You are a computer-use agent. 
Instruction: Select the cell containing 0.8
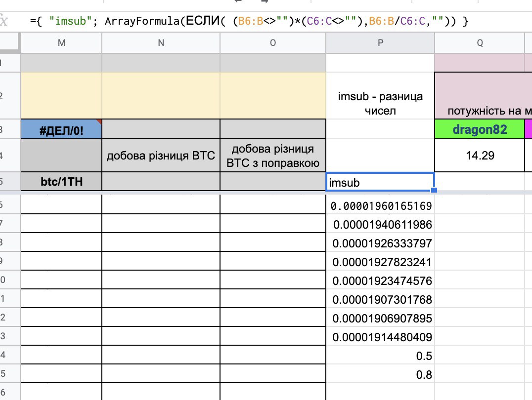(380, 375)
